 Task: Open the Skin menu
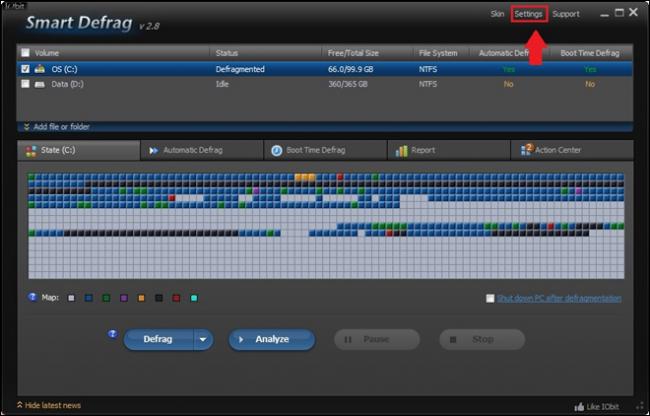(497, 14)
